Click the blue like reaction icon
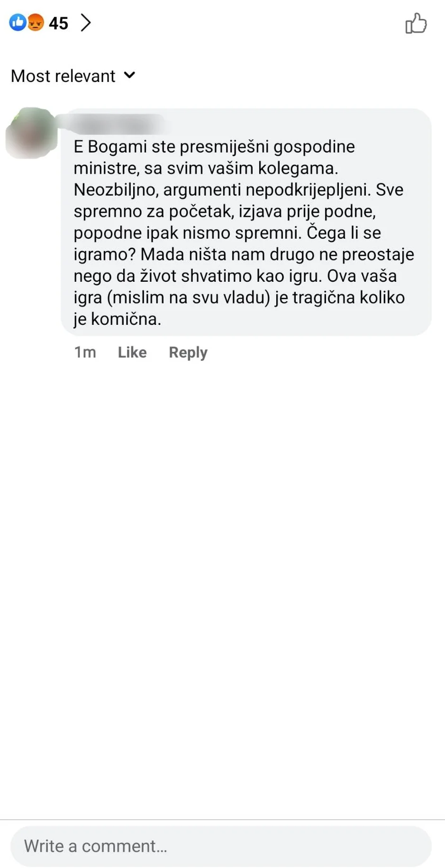445x868 pixels. click(18, 22)
